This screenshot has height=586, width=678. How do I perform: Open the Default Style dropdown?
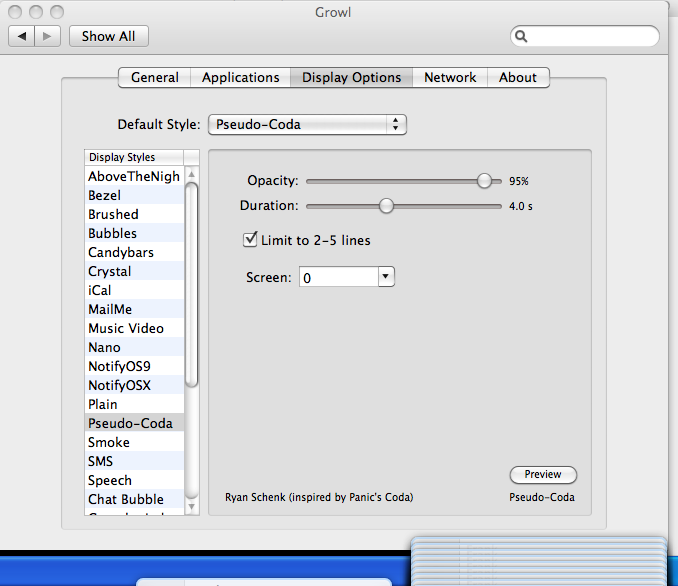[x=307, y=125]
